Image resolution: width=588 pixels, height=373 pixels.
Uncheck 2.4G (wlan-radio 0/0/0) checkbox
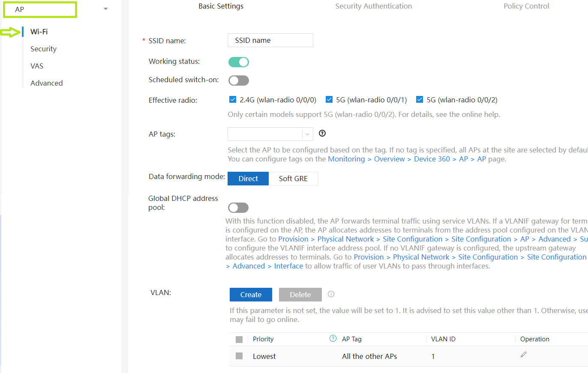pos(233,100)
